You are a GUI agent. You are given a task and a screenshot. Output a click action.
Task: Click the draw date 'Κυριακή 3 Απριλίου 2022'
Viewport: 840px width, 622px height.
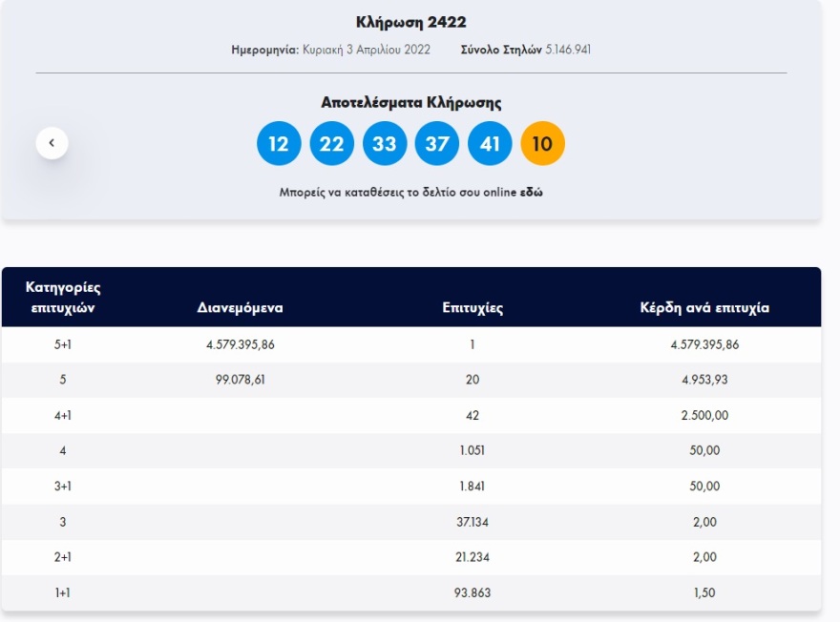[x=367, y=50]
